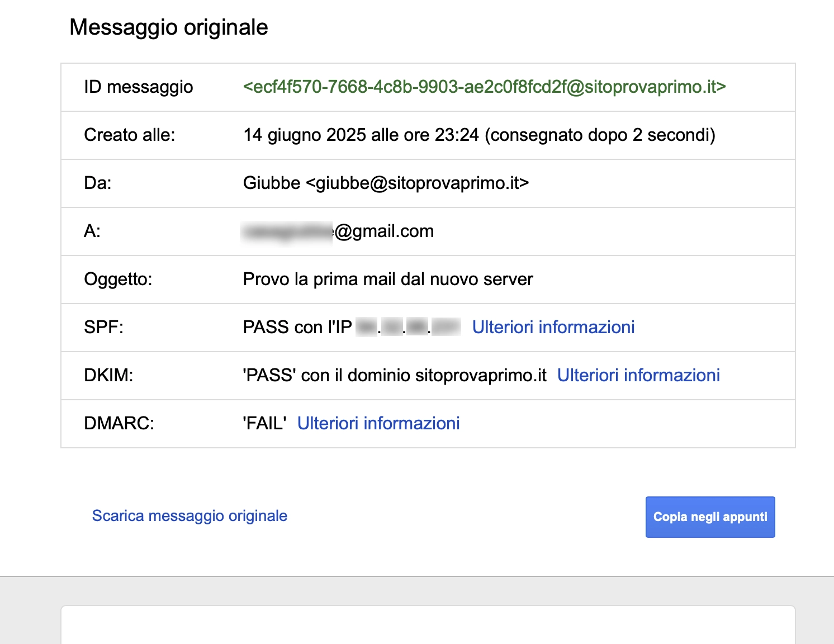Click the Oggetto label

click(117, 279)
